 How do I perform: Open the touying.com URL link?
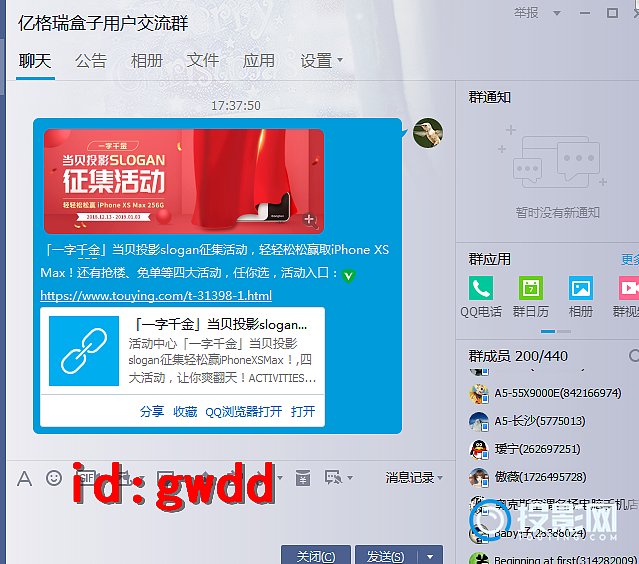[x=156, y=295]
